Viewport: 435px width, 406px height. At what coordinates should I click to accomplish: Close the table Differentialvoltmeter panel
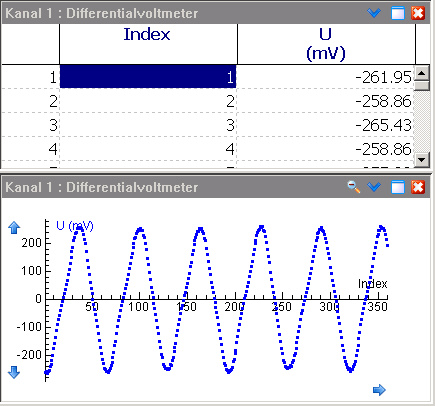(418, 13)
